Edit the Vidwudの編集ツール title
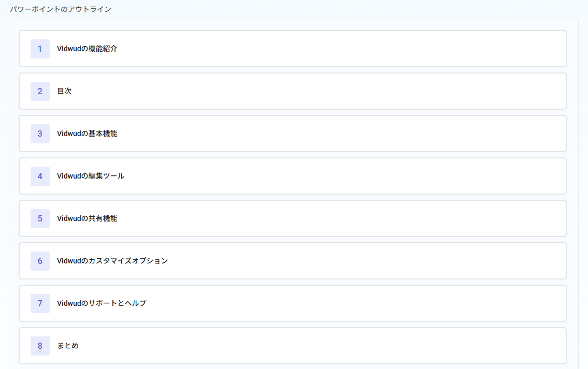Screen dimensions: 588x369 point(90,176)
